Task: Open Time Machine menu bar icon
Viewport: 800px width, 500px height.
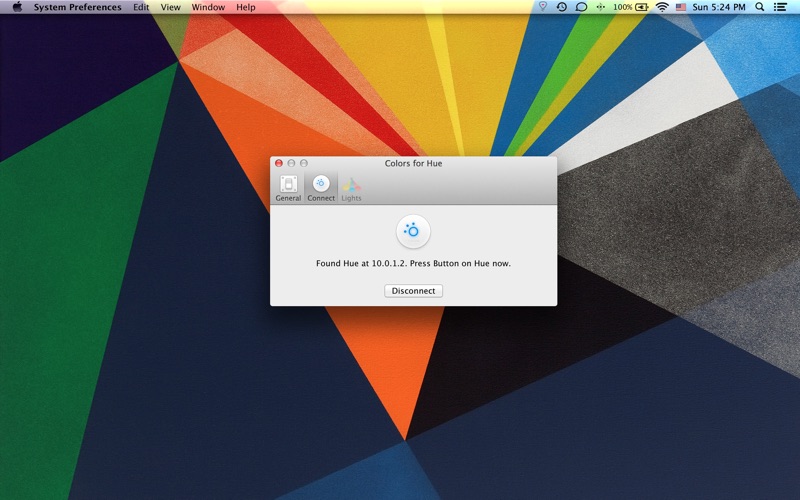Action: (561, 7)
